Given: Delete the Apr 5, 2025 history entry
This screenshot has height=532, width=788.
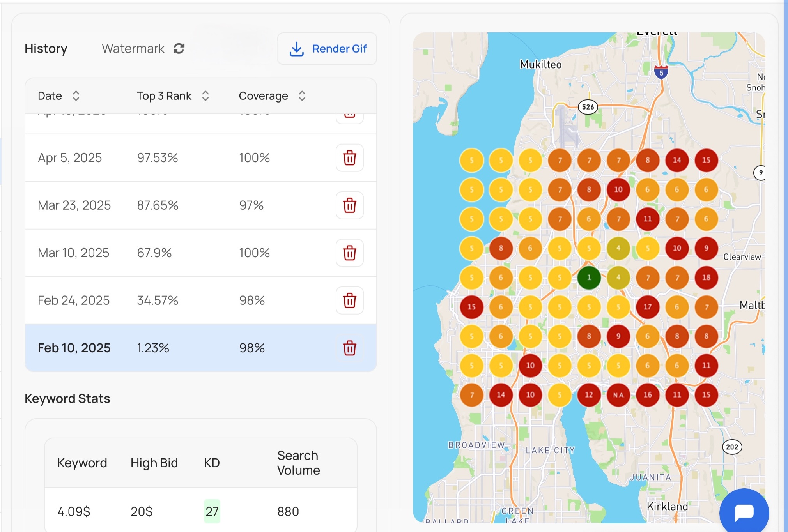Looking at the screenshot, I should [x=349, y=158].
